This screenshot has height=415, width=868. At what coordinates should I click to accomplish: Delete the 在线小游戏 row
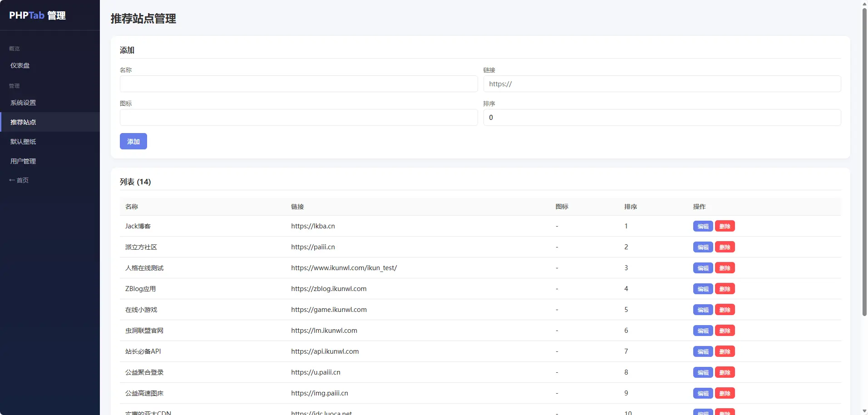[x=725, y=310]
